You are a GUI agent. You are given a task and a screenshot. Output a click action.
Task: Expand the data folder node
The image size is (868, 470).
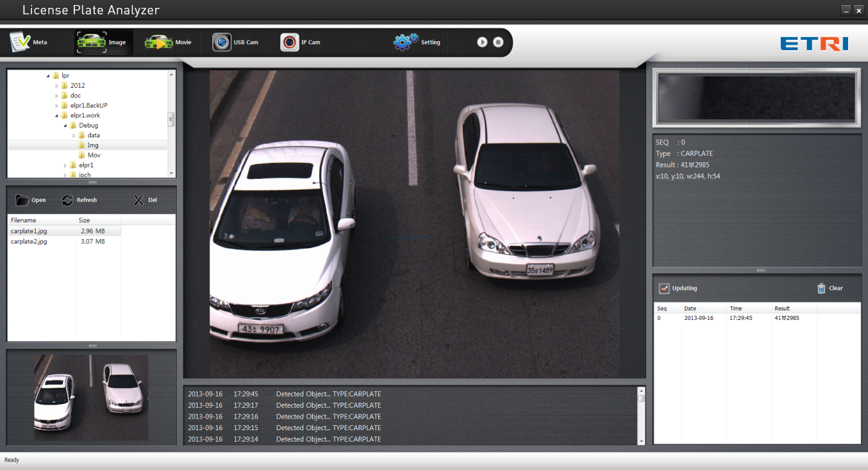coord(74,136)
